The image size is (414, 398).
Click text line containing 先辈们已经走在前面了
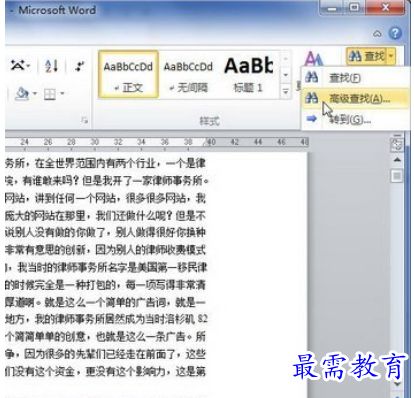tap(106, 354)
